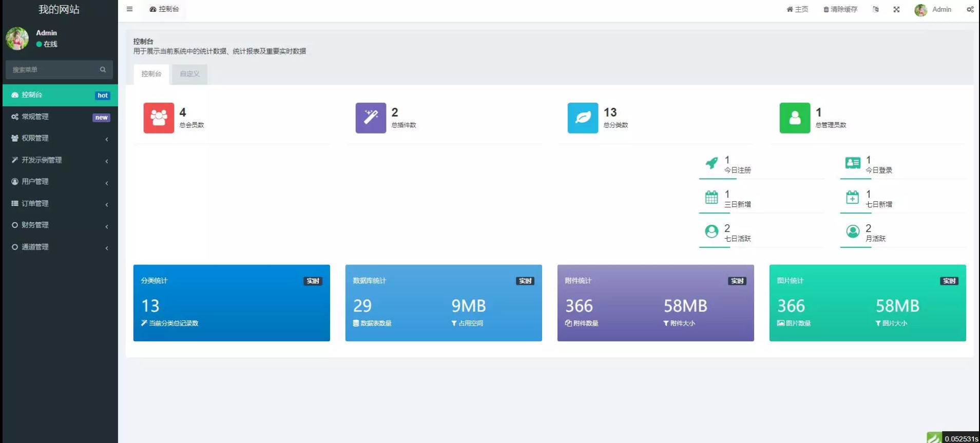Click the gears icon beside 常规管理

[x=15, y=117]
